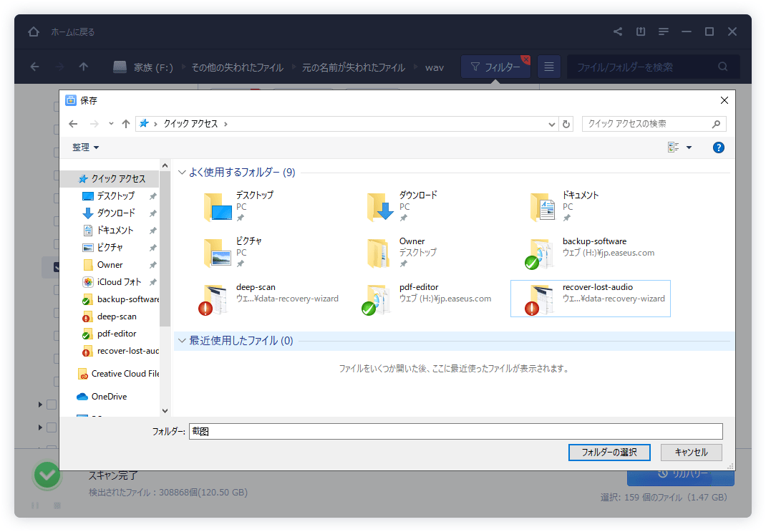Open the 整理 organize menu
766x532 pixels.
(x=85, y=147)
